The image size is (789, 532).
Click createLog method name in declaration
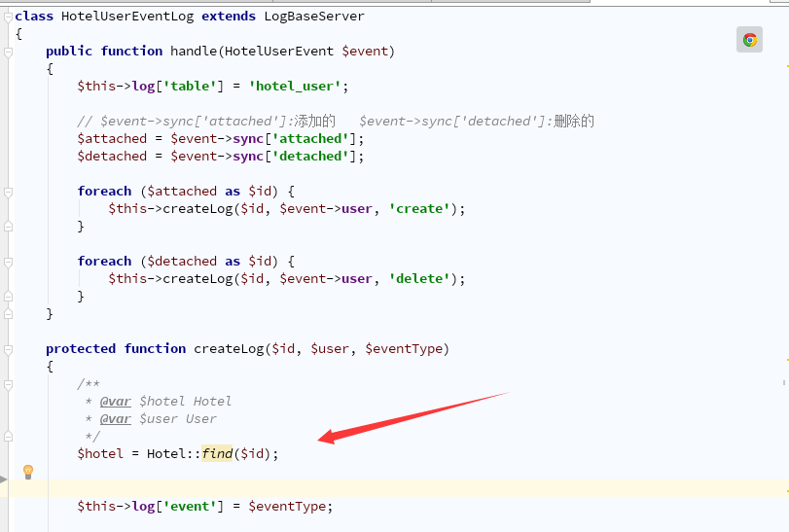coord(229,349)
